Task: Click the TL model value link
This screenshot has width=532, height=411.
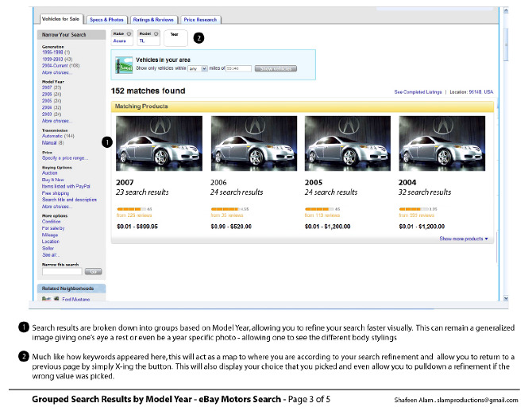Action: point(142,41)
